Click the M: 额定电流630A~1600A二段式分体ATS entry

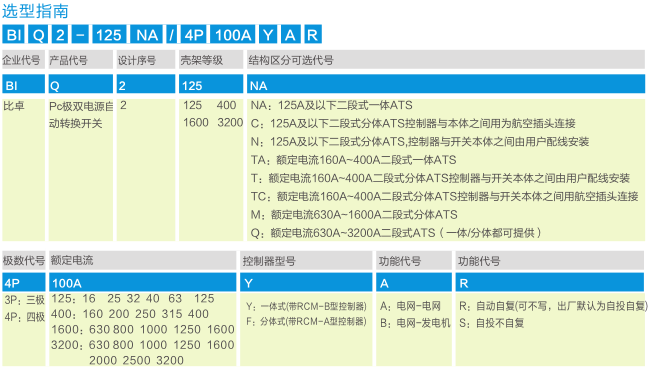click(354, 214)
